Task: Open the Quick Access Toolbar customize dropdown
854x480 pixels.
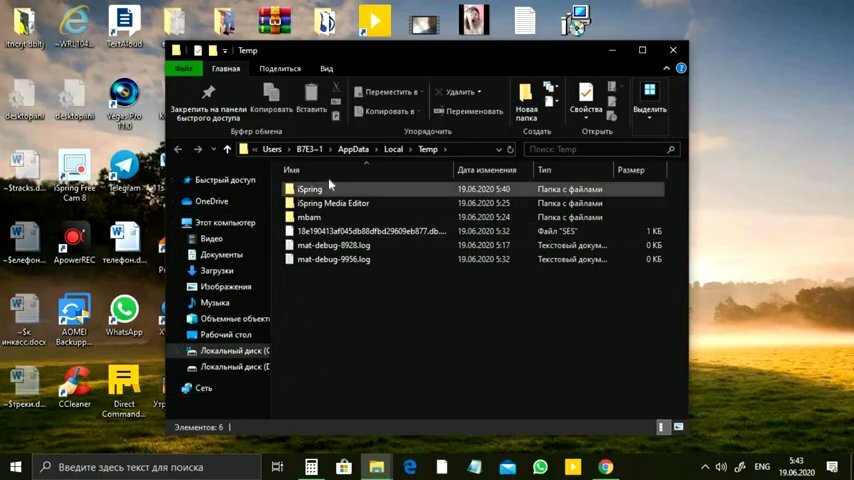Action: click(225, 51)
